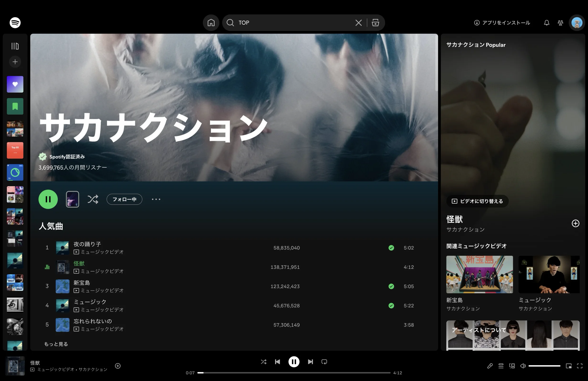This screenshot has width=588, height=381.
Task: Show lyrics with microphone icon
Action: (x=490, y=366)
